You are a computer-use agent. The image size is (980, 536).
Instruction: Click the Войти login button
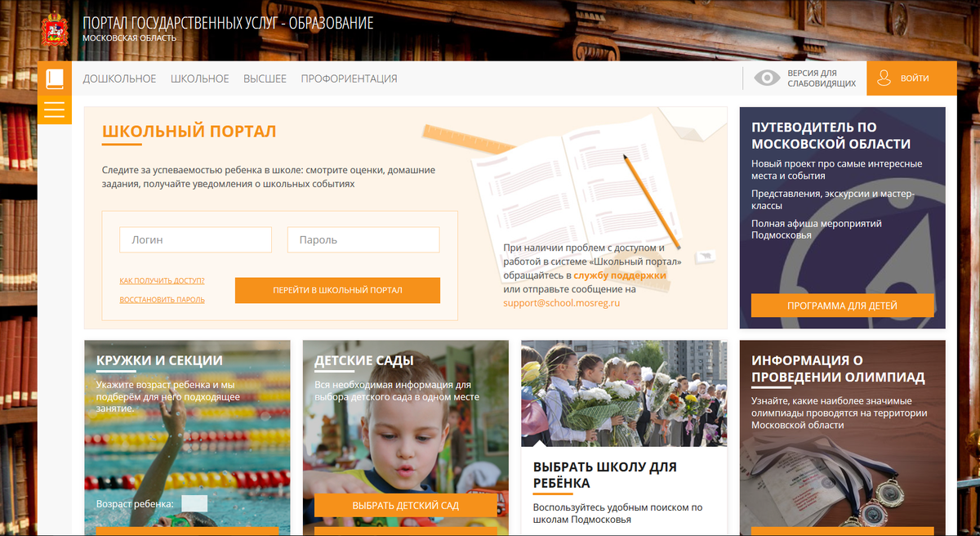point(911,78)
